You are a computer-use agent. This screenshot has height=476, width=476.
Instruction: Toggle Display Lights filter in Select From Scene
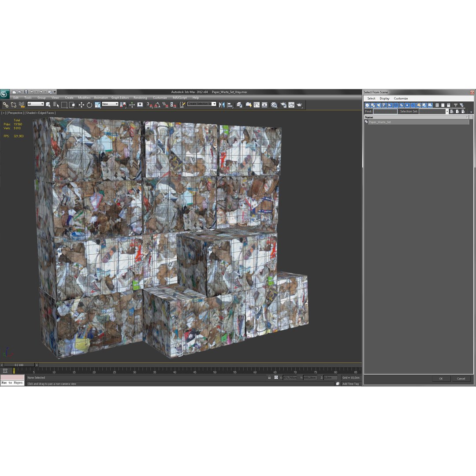(x=379, y=105)
